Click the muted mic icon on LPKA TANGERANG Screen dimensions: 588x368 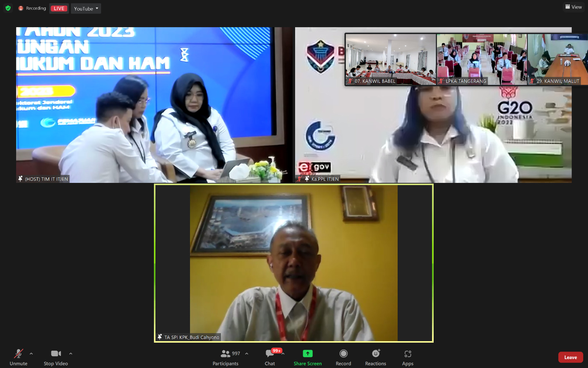[x=441, y=81]
